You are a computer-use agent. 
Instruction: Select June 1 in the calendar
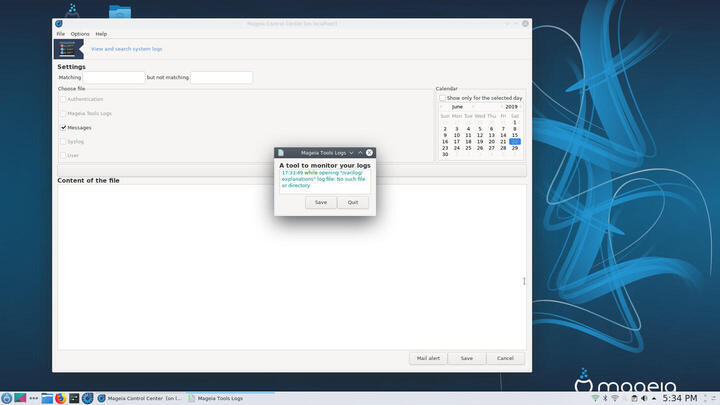(515, 123)
